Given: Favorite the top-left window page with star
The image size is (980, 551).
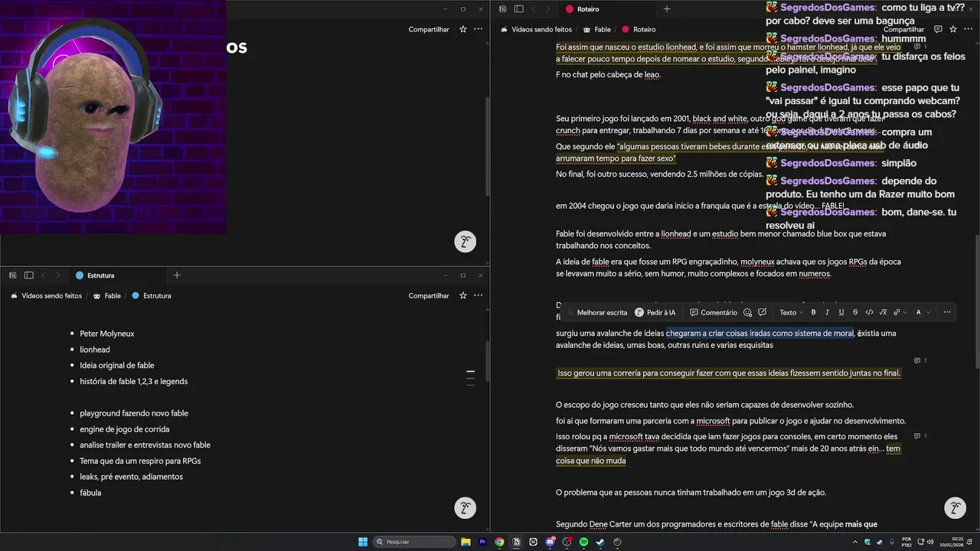Looking at the screenshot, I should tap(463, 29).
